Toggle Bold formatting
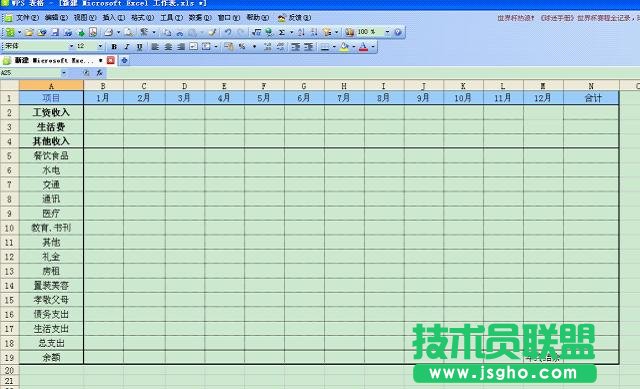Image resolution: width=640 pixels, height=389 pixels. (114, 47)
